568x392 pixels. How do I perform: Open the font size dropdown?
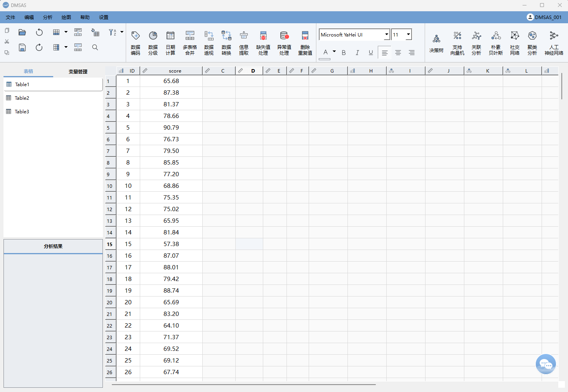tap(408, 35)
